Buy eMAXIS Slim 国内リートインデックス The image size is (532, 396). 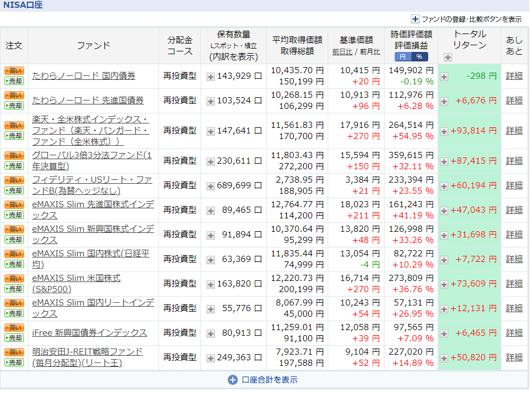click(14, 303)
